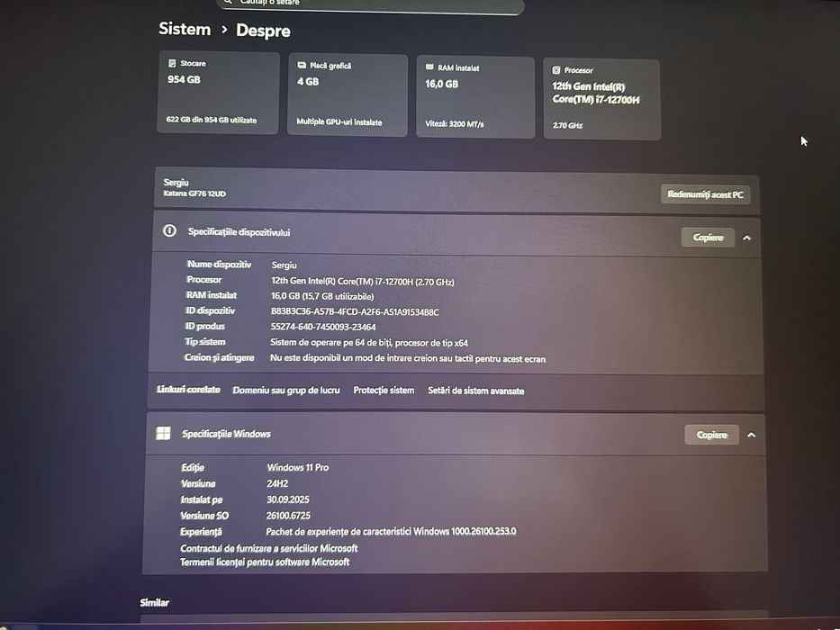Select the text 16,0 GB (15,7 GB utilizabile)
This screenshot has height=630, width=840.
tap(322, 296)
